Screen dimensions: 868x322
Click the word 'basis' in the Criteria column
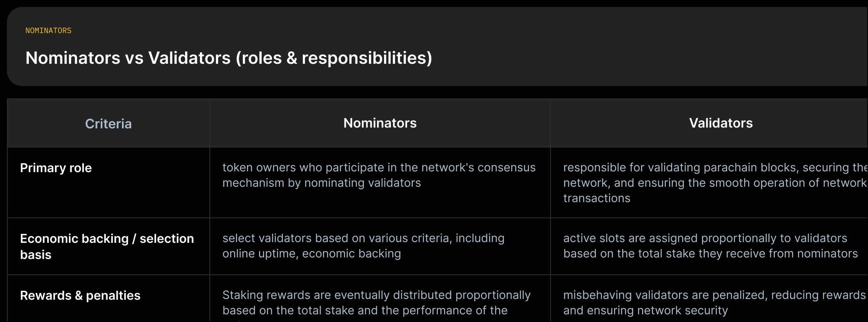coord(36,255)
